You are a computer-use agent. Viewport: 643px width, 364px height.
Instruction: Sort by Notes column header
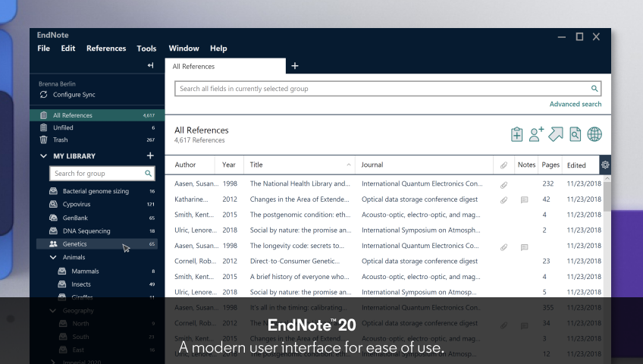526,165
